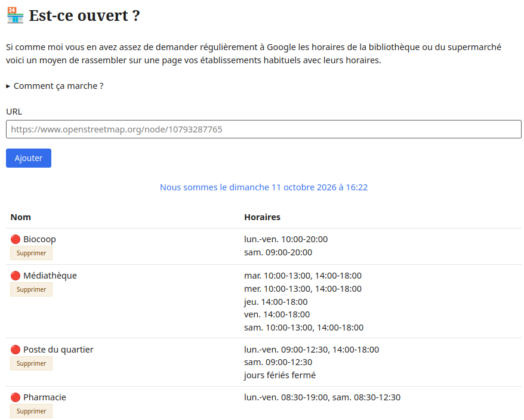The width and height of the screenshot is (524, 420).
Task: Click the current date and time line
Action: pos(264,187)
